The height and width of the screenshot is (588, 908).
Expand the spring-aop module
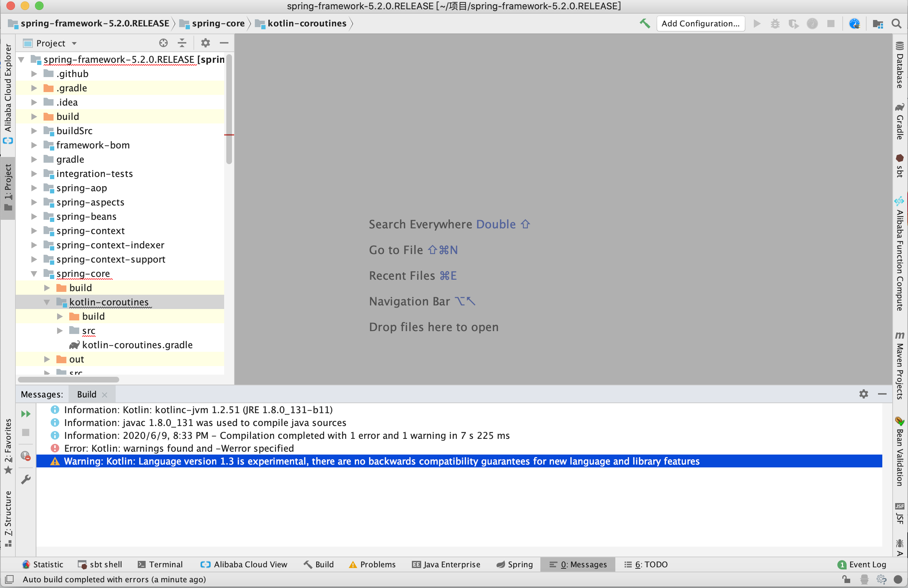[34, 188]
